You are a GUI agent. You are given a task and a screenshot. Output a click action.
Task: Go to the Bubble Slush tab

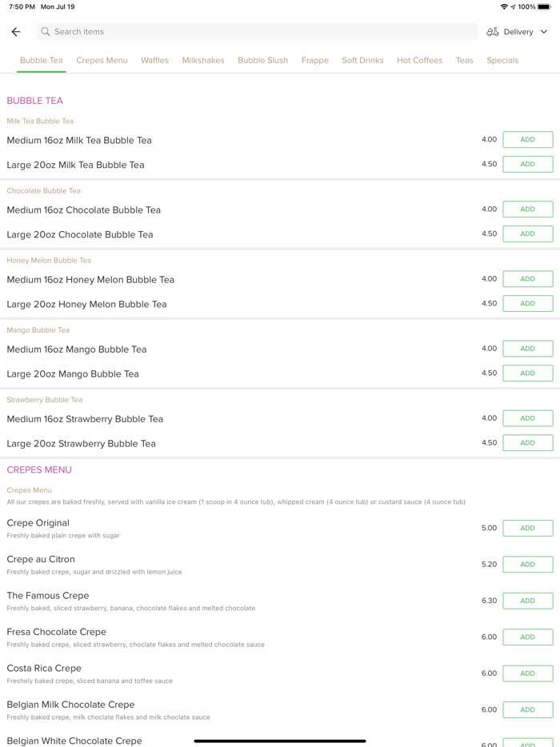[262, 61]
